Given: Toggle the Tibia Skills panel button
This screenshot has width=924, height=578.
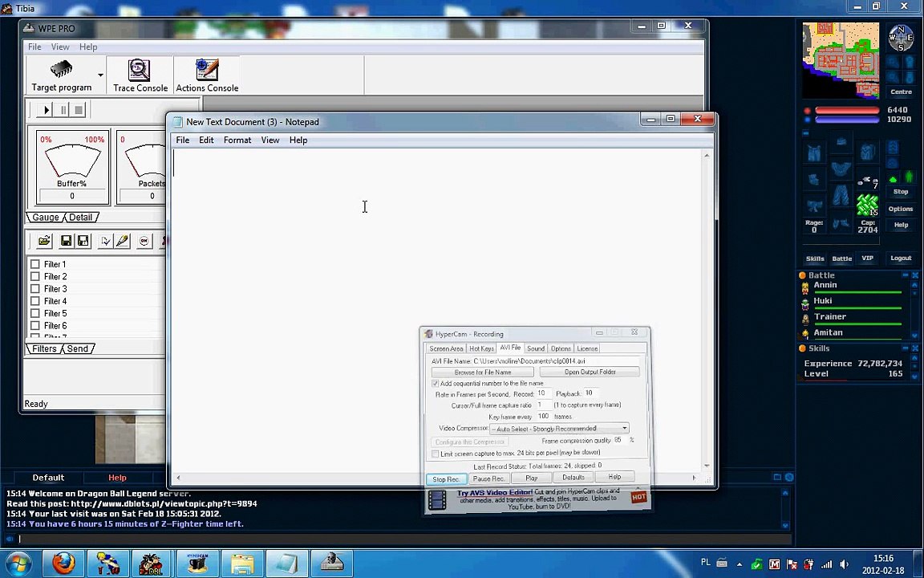Looking at the screenshot, I should pyautogui.click(x=815, y=258).
